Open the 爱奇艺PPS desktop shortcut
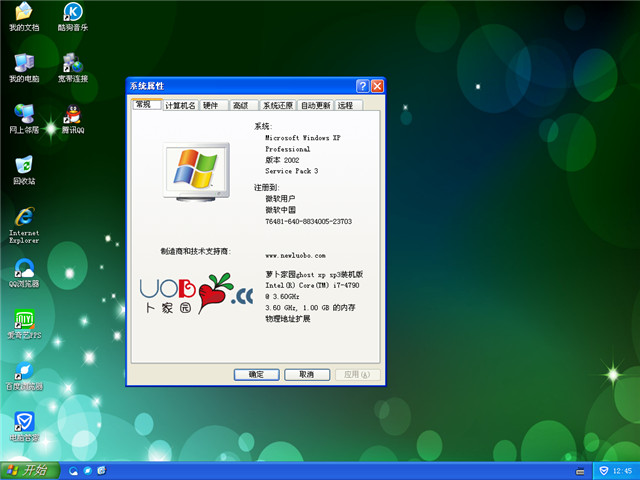The width and height of the screenshot is (640, 480). [24, 324]
